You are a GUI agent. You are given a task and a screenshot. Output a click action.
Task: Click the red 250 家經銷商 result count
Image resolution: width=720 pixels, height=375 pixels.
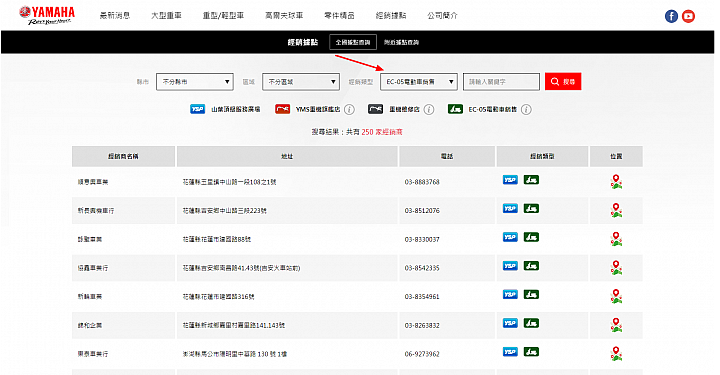[382, 132]
